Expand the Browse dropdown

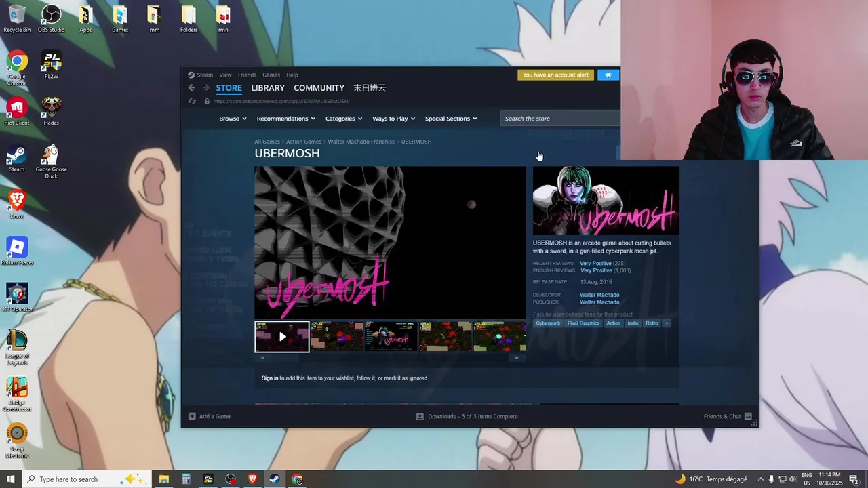click(x=233, y=119)
